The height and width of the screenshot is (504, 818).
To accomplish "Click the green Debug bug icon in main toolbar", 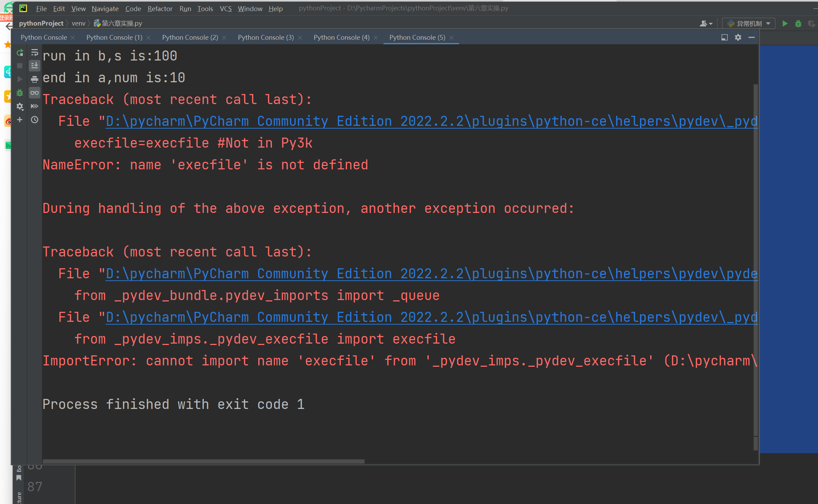I will [x=798, y=24].
